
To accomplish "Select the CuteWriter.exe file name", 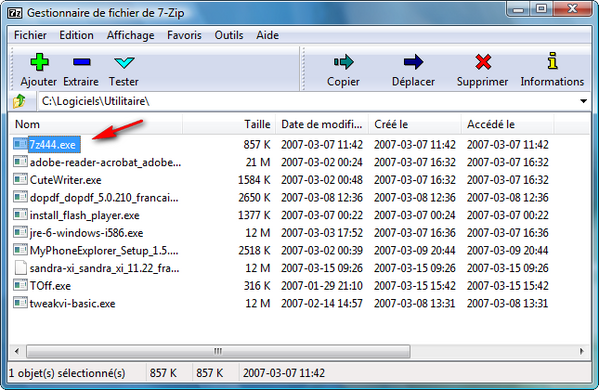I will [66, 180].
